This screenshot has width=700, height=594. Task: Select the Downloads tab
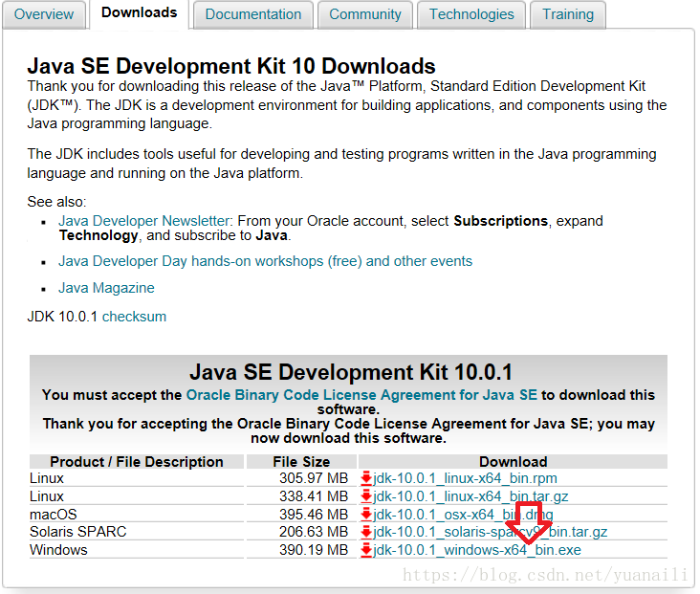coord(140,13)
